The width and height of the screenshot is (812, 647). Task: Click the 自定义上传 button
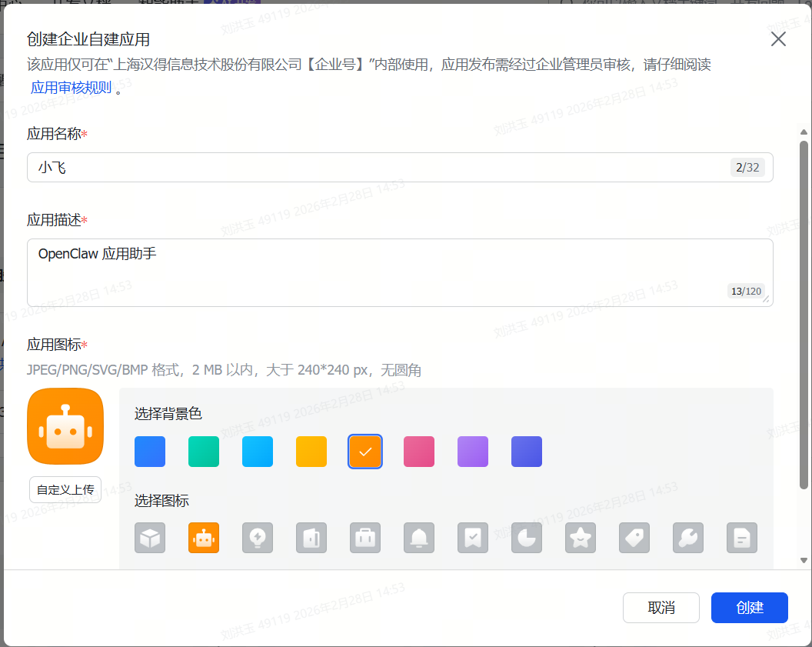point(65,489)
